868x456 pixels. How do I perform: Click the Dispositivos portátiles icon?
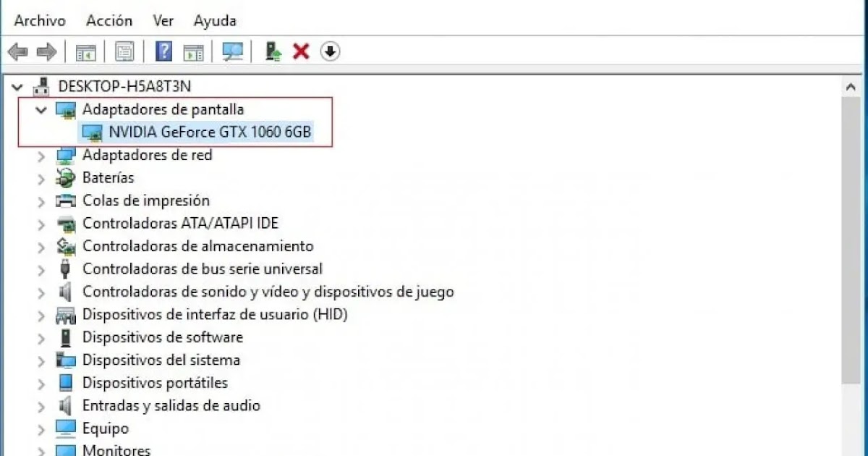coord(66,382)
